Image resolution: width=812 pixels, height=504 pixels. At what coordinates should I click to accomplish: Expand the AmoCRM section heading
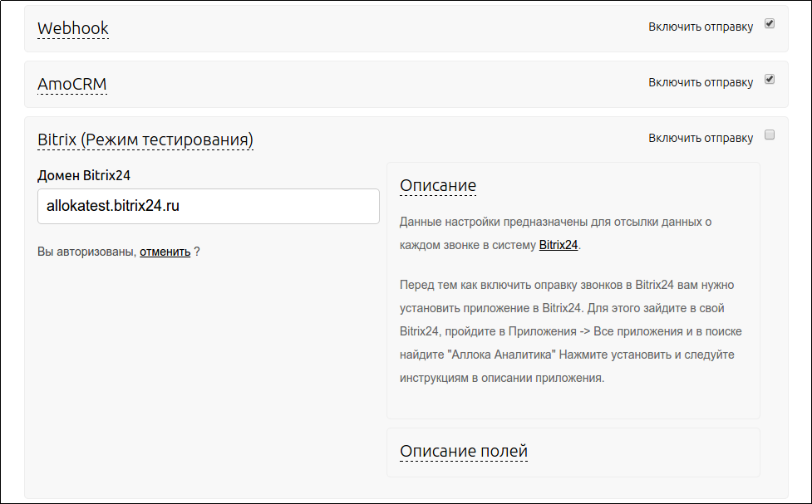(x=72, y=84)
